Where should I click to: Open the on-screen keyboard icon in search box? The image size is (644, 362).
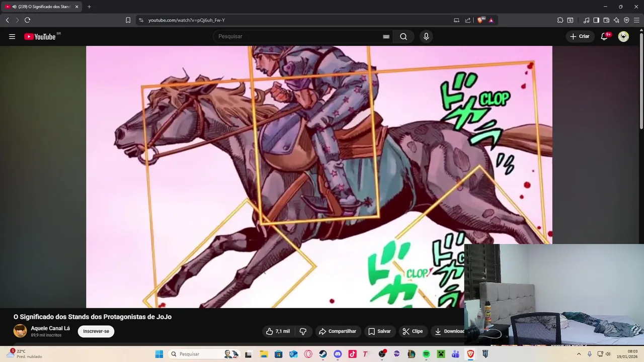pyautogui.click(x=386, y=36)
